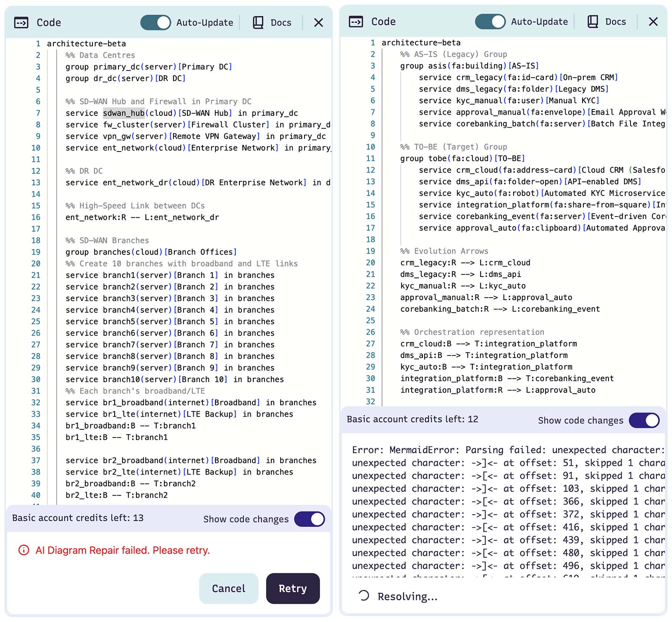The height and width of the screenshot is (622, 672).
Task: Disable Auto-Update in the right panel
Action: 490,22
